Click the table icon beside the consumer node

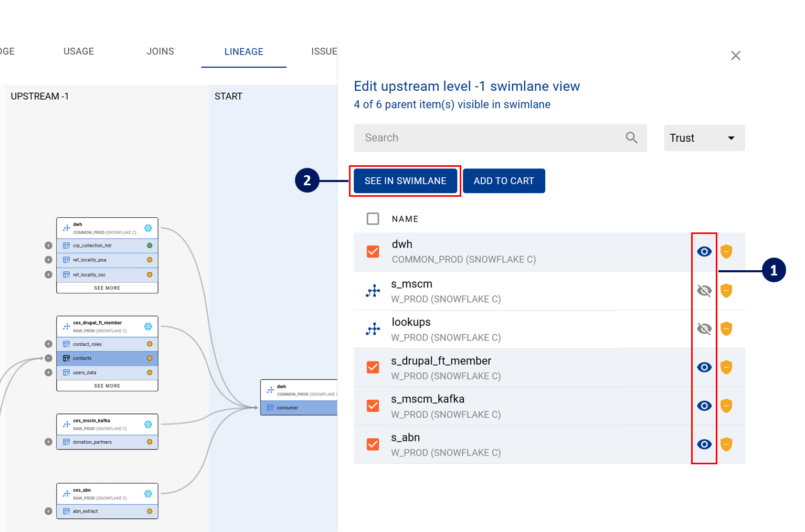click(271, 408)
